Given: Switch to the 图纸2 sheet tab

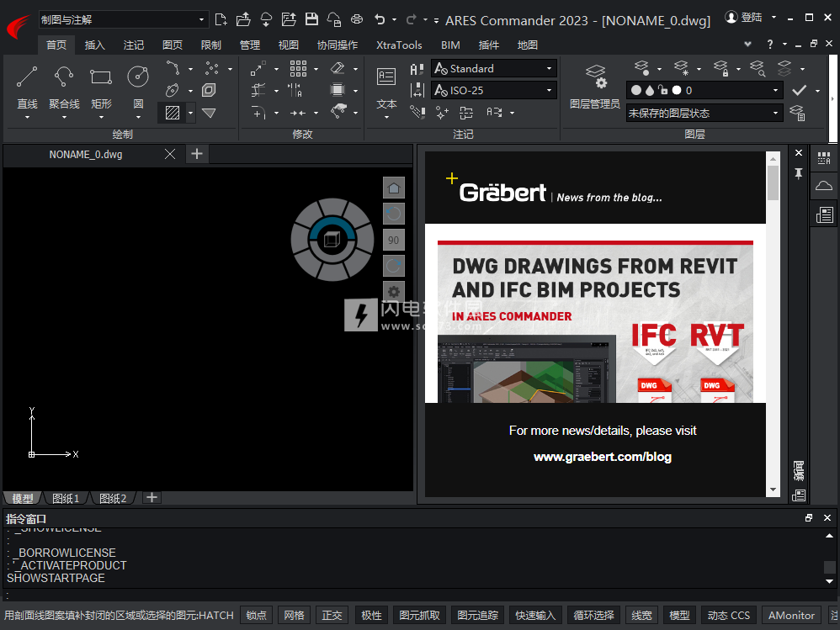Looking at the screenshot, I should point(113,498).
